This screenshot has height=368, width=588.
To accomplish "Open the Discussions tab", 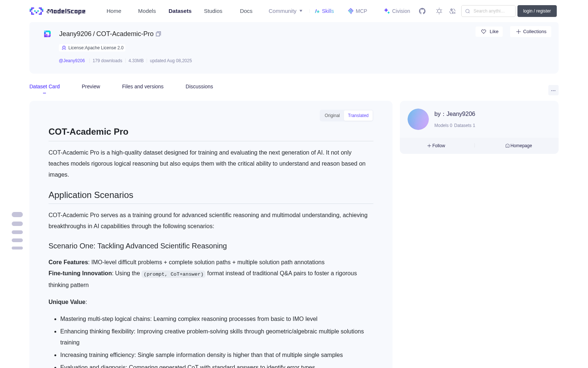I will pyautogui.click(x=199, y=86).
